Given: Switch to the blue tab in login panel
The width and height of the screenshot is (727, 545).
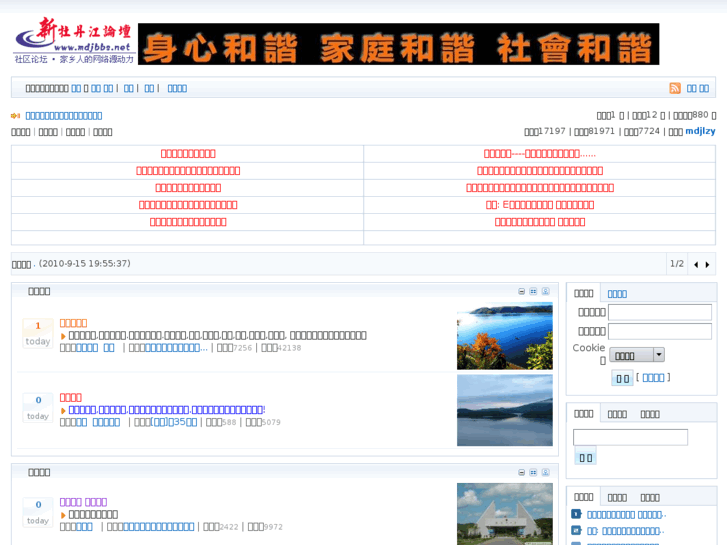Looking at the screenshot, I should click(617, 294).
